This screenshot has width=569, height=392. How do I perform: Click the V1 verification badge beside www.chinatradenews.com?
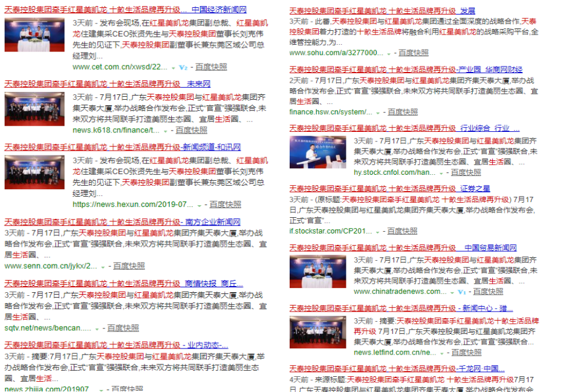(x=461, y=292)
